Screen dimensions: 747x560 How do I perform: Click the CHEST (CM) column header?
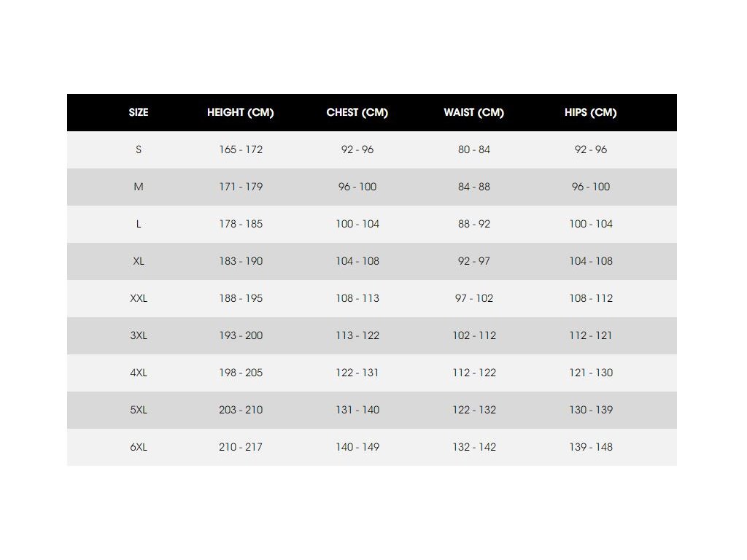tap(357, 112)
